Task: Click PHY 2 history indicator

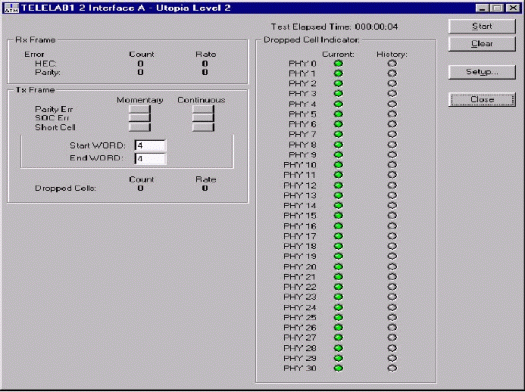Action: tap(392, 83)
